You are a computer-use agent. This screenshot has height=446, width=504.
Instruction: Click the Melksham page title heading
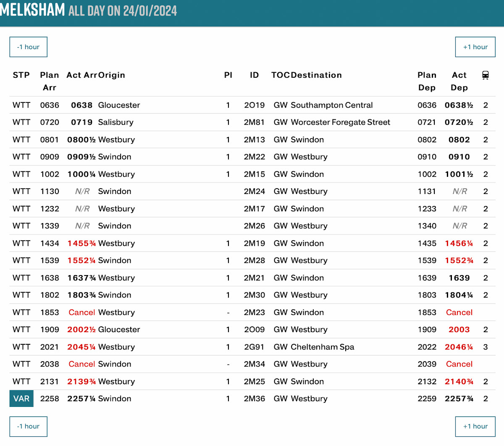click(x=33, y=10)
